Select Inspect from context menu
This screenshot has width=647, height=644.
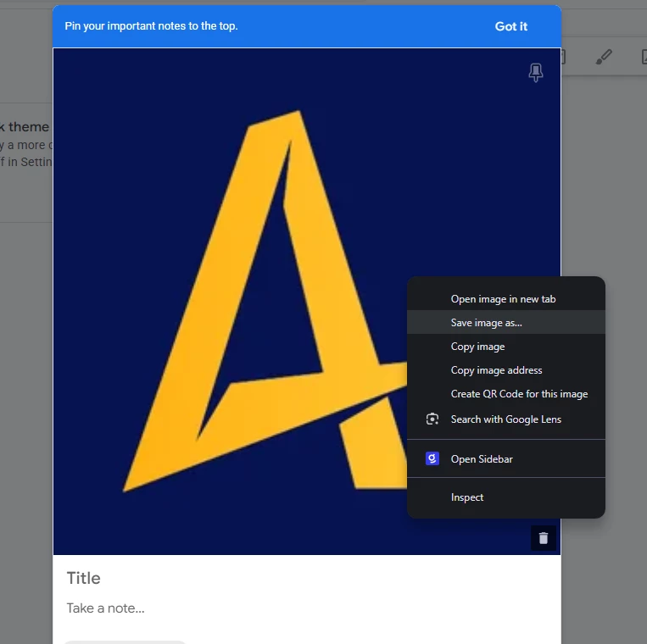(506, 497)
